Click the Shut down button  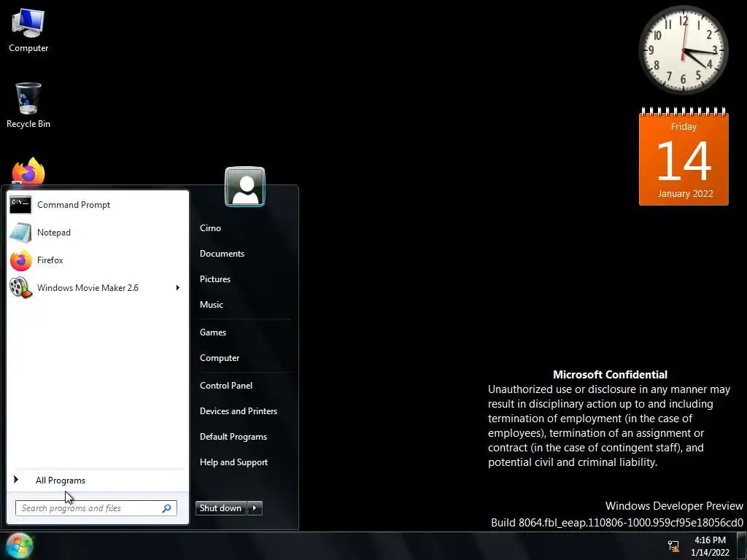tap(221, 508)
